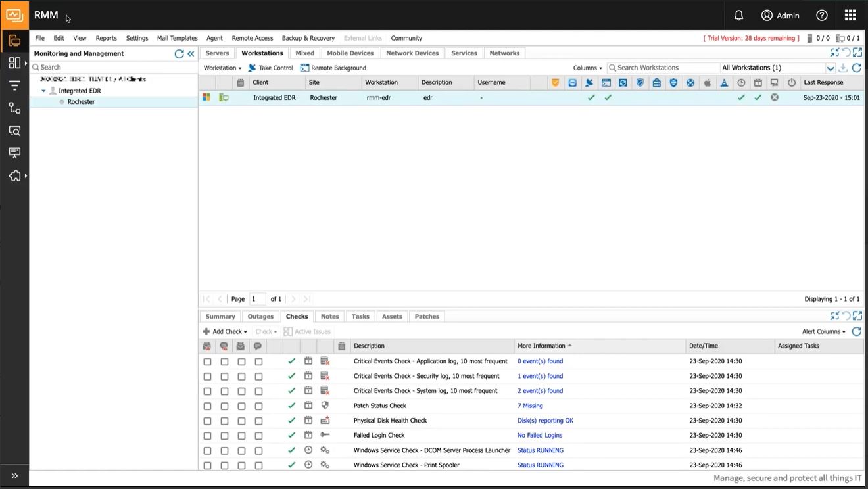This screenshot has height=489, width=868.
Task: Open the Columns dropdown
Action: point(587,68)
